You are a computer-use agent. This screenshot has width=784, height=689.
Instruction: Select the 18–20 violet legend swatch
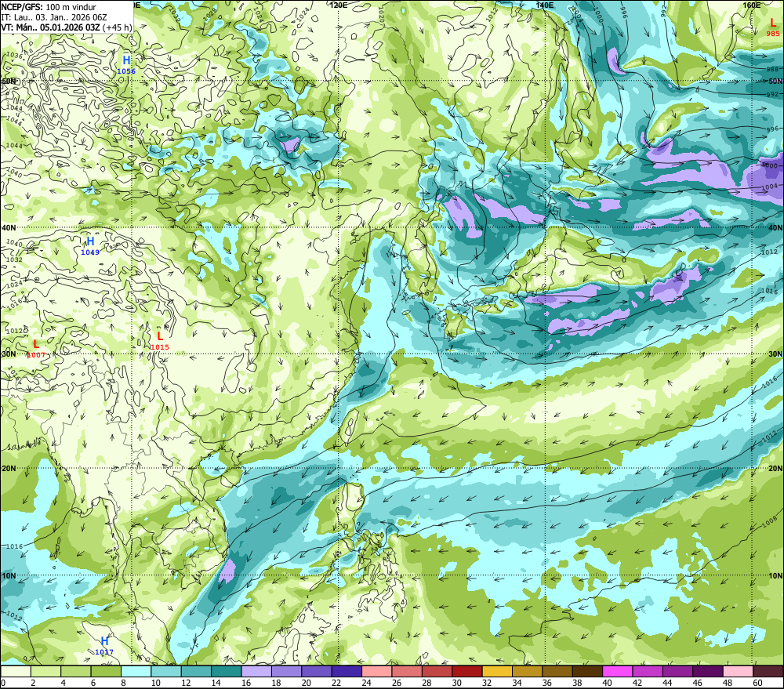[x=286, y=672]
